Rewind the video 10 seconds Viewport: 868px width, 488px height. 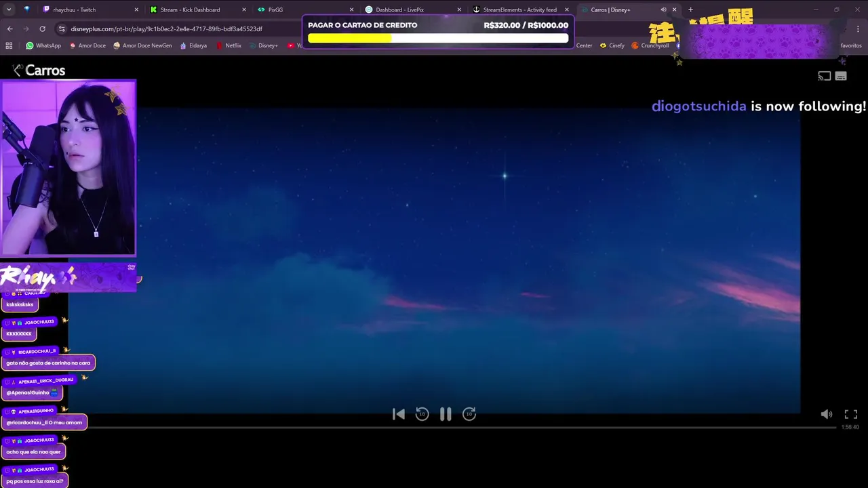coord(422,414)
